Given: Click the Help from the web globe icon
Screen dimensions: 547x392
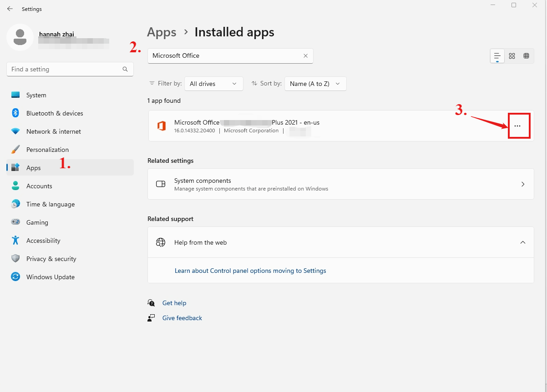Looking at the screenshot, I should click(161, 242).
